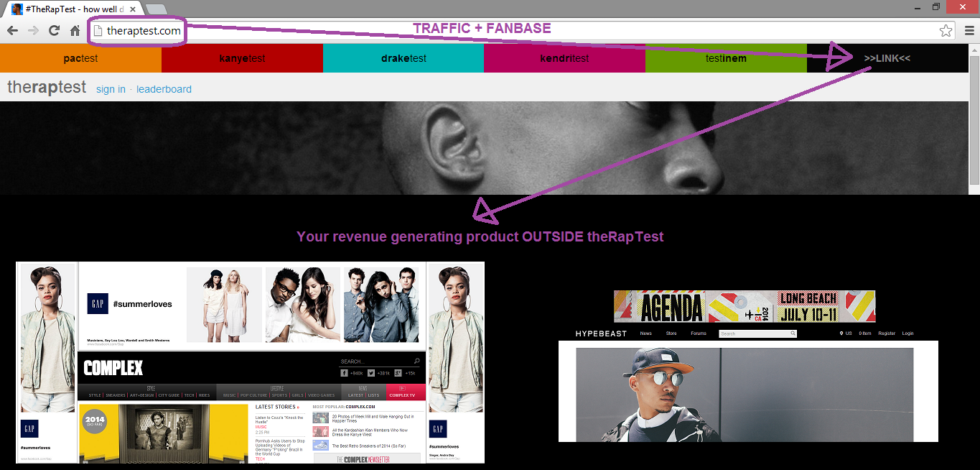Reload the page with the refresh icon
Screen dimensions: 980x470
point(54,31)
